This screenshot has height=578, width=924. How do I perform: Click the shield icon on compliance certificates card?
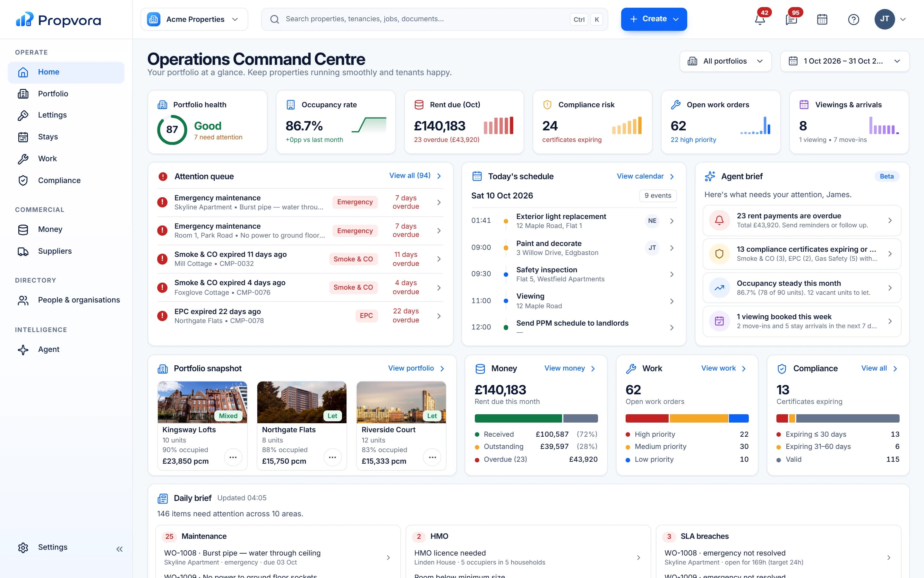[719, 254]
